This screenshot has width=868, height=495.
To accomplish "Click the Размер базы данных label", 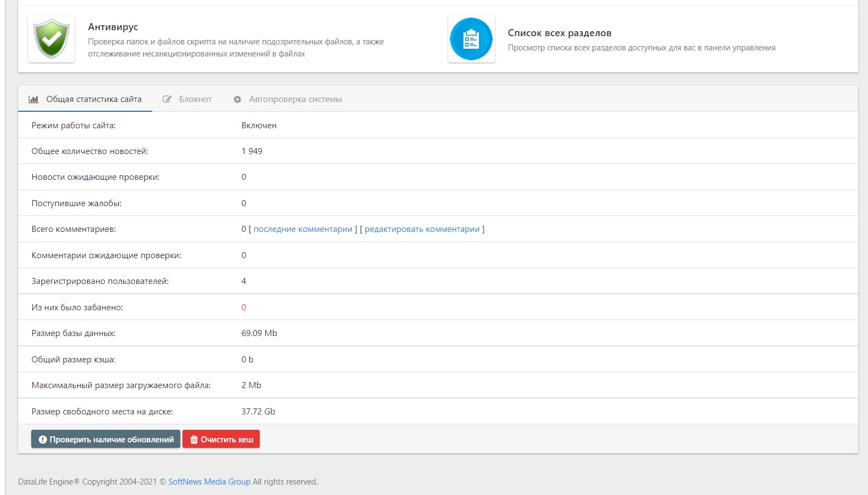I will [x=73, y=333].
